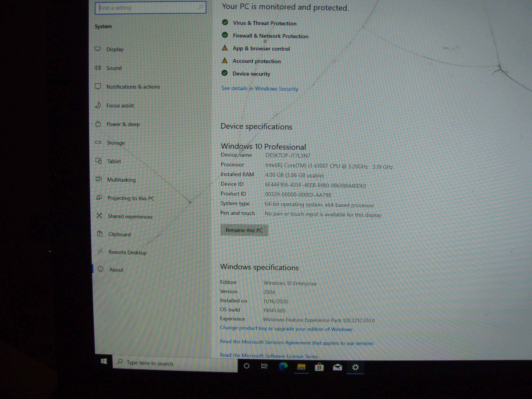Open Power & sleep settings icon

[x=98, y=124]
